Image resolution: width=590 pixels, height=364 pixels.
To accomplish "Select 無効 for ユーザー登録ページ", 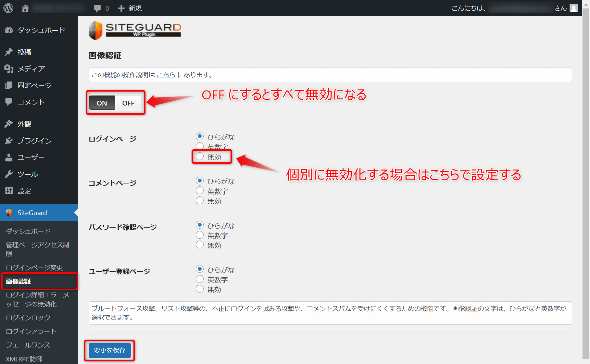I will click(200, 289).
